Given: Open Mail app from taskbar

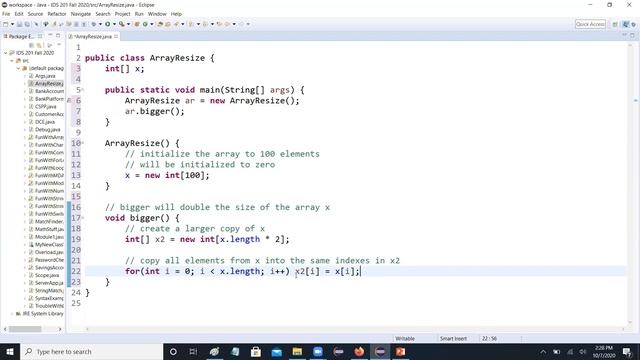Looking at the screenshot, I should (x=277, y=351).
